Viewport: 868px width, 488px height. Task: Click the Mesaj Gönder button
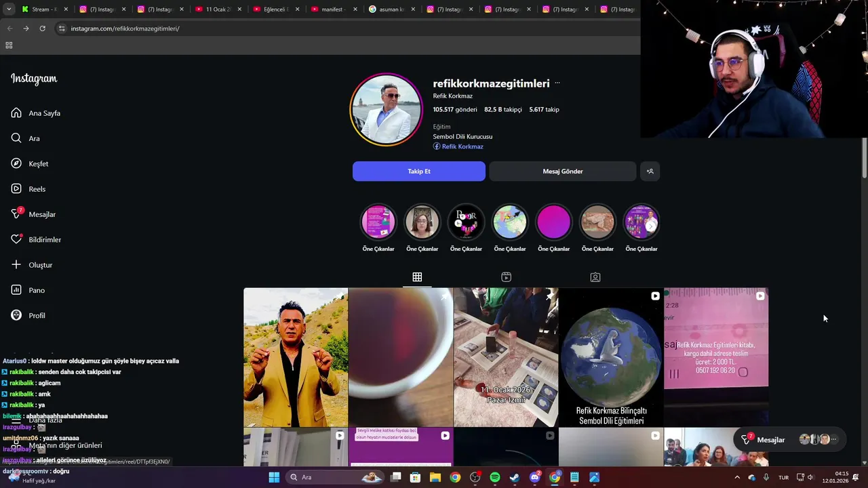pos(563,171)
